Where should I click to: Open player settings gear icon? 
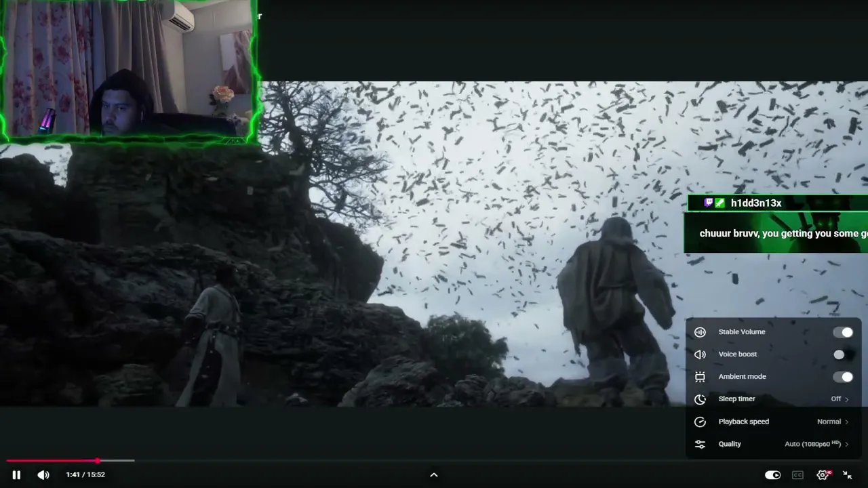click(823, 475)
